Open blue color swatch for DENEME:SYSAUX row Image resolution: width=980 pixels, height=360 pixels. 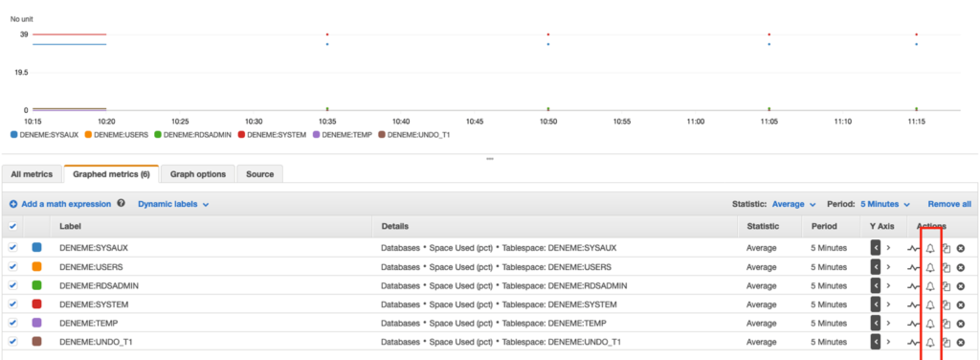tap(37, 247)
